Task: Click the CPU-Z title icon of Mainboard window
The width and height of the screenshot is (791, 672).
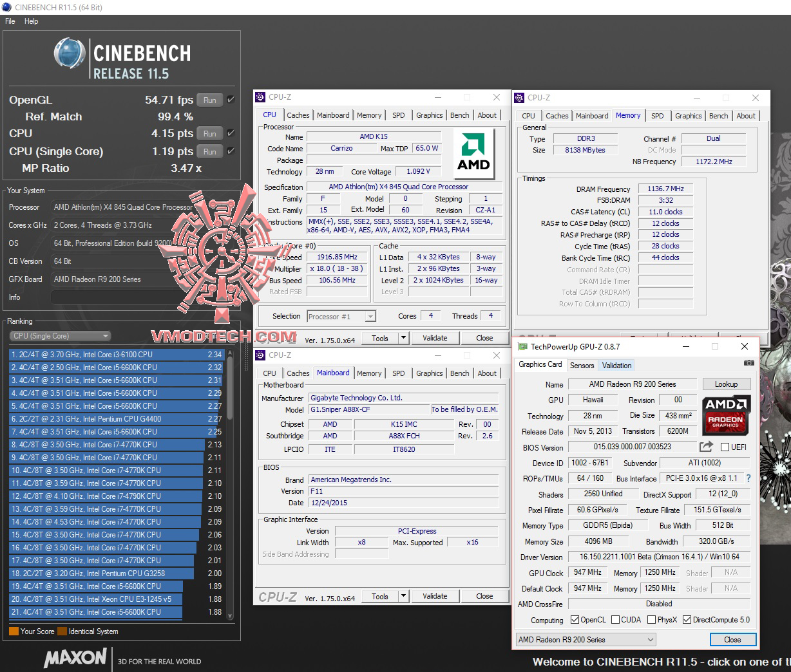Action: point(260,355)
